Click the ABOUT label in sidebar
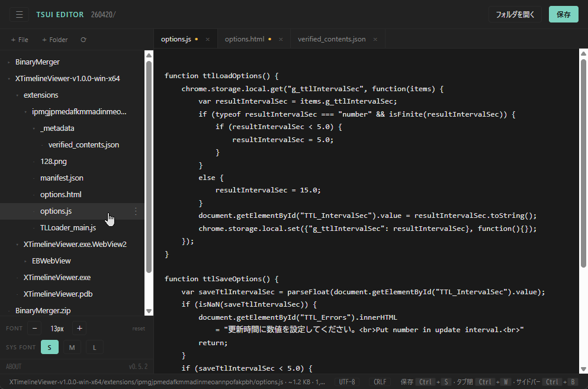The width and height of the screenshot is (588, 389). pyautogui.click(x=14, y=367)
